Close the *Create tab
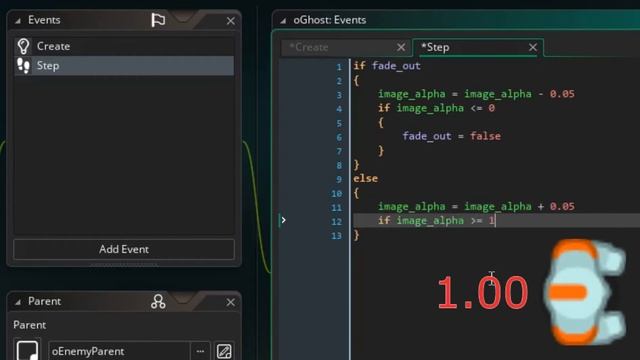The width and height of the screenshot is (640, 360). coord(401,48)
